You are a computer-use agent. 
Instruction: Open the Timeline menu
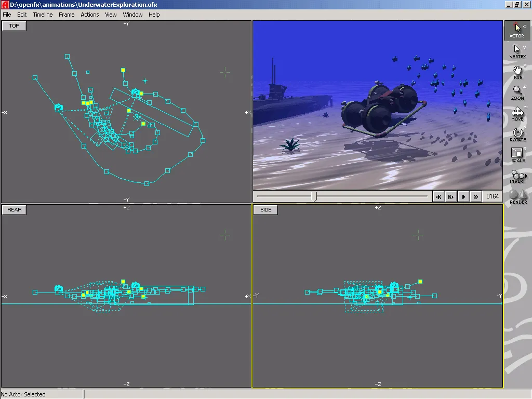coord(43,15)
